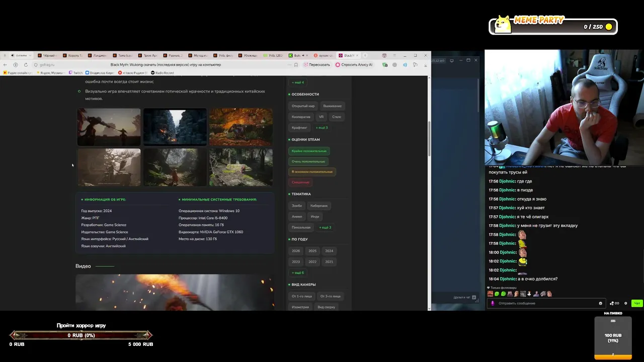Image resolution: width=644 pixels, height=362 pixels.
Task: Bookmark this page using the address bar bookmark icon
Action: 296,65
